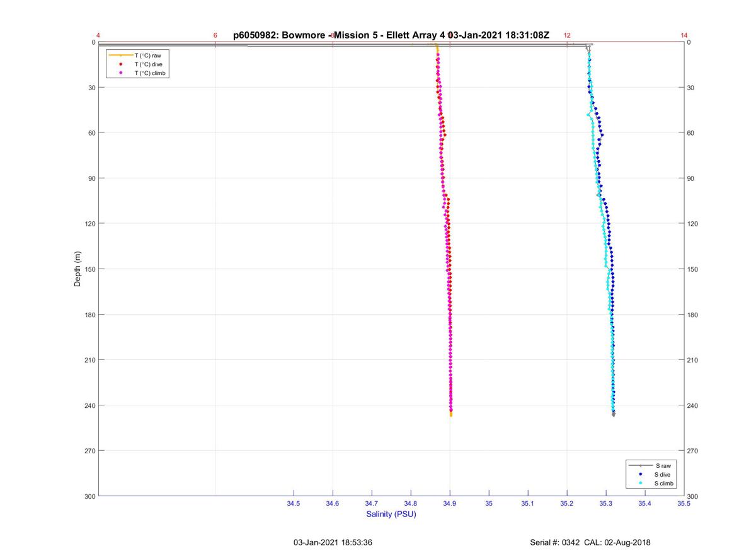Click the red '14' temperature tick label

pyautogui.click(x=684, y=35)
